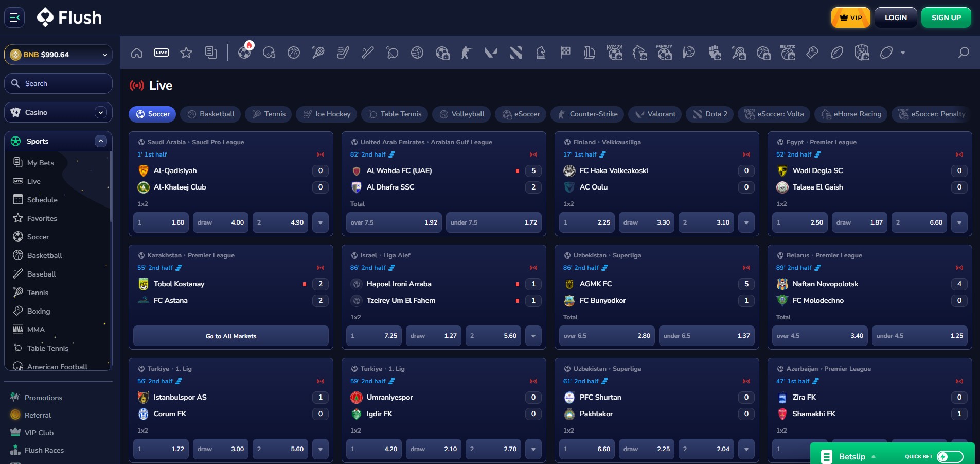Viewport: 980px width, 464px height.
Task: Switch to the Dota 2 live tab
Action: point(710,114)
